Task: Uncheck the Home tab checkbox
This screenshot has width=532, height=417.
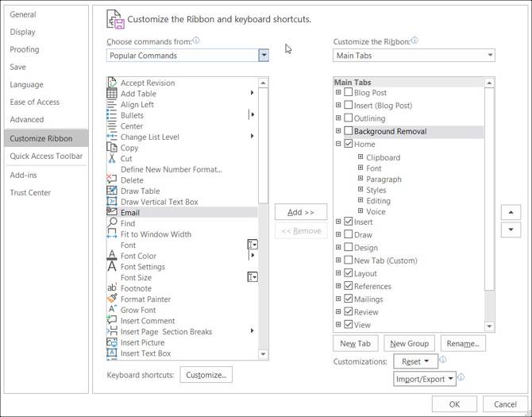Action: (x=348, y=144)
